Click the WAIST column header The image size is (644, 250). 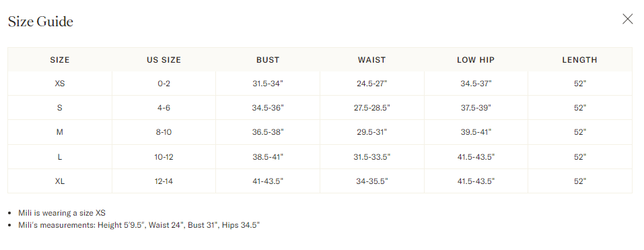[371, 60]
